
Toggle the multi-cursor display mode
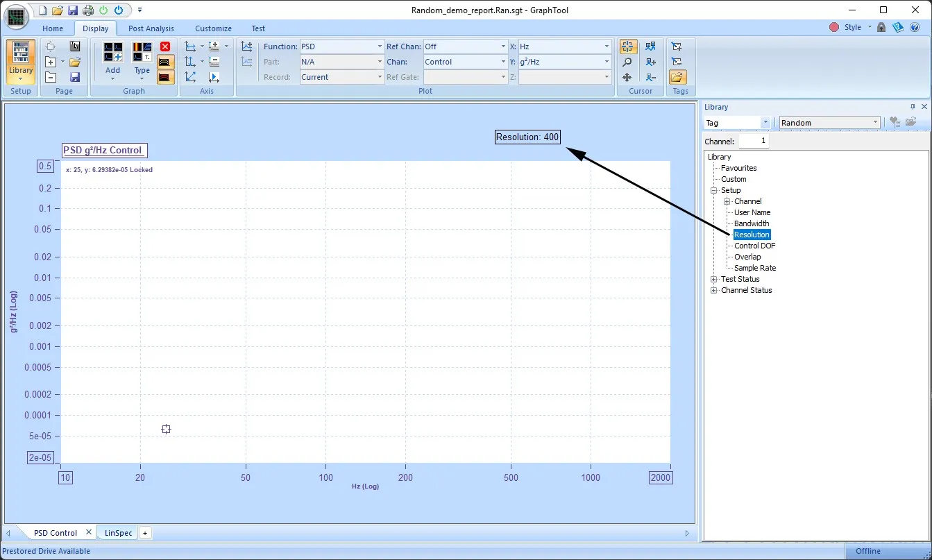point(651,46)
